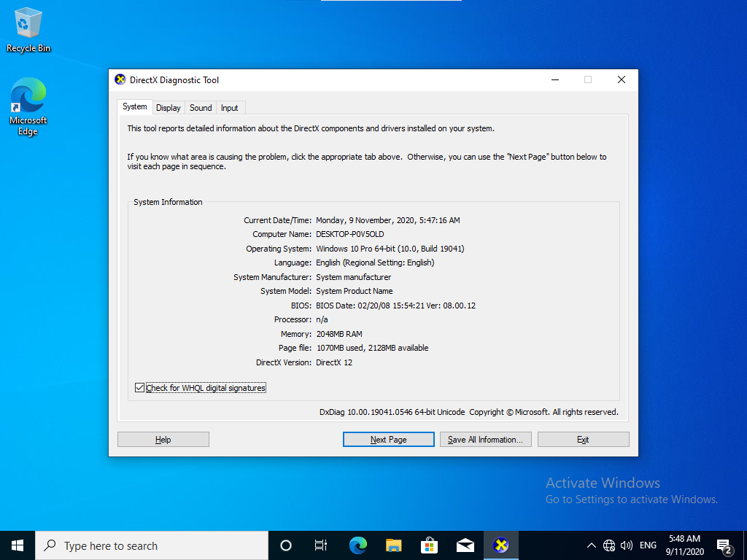Viewport: 747px width, 560px height.
Task: Click the taskbar clock and date
Action: [x=684, y=545]
